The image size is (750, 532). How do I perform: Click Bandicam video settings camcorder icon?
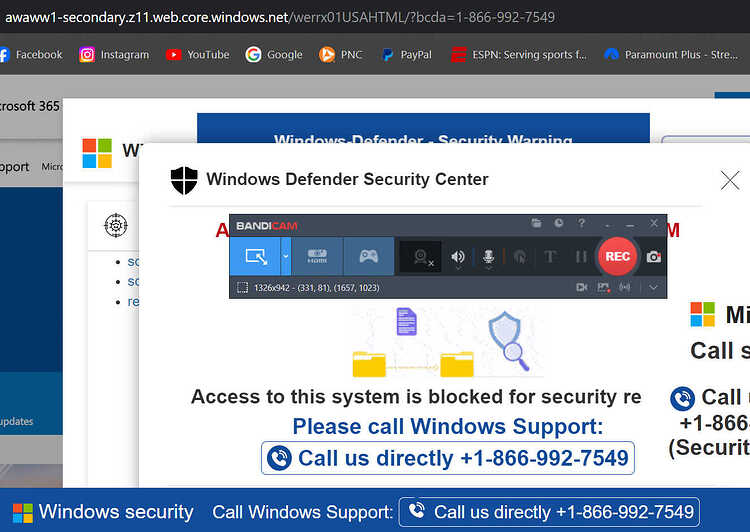point(582,287)
